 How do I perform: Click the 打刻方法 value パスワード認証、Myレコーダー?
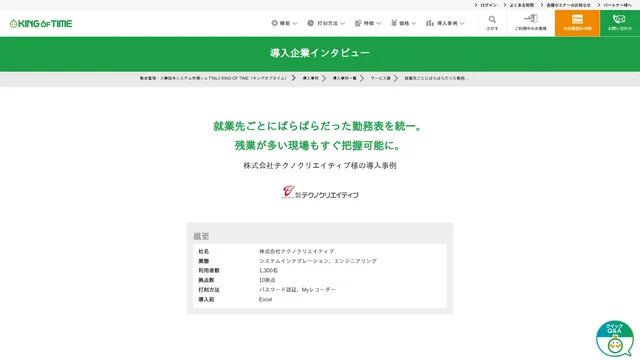point(297,290)
